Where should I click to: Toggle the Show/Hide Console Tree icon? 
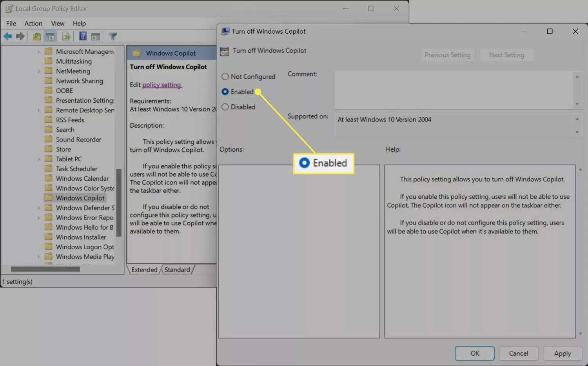[x=50, y=36]
